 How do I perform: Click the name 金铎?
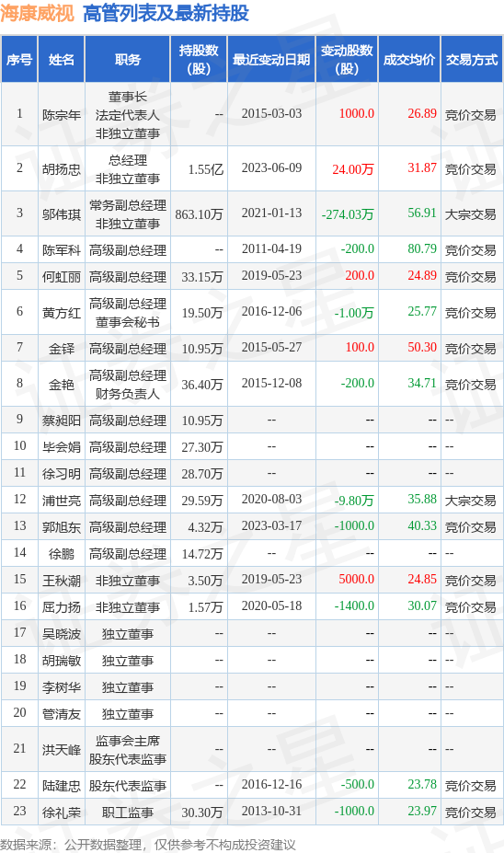click(x=62, y=349)
